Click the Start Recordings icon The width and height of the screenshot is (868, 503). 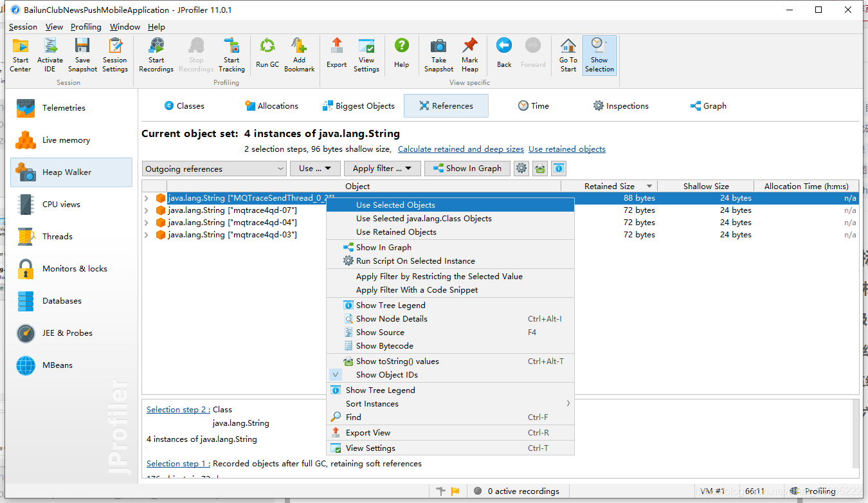156,55
